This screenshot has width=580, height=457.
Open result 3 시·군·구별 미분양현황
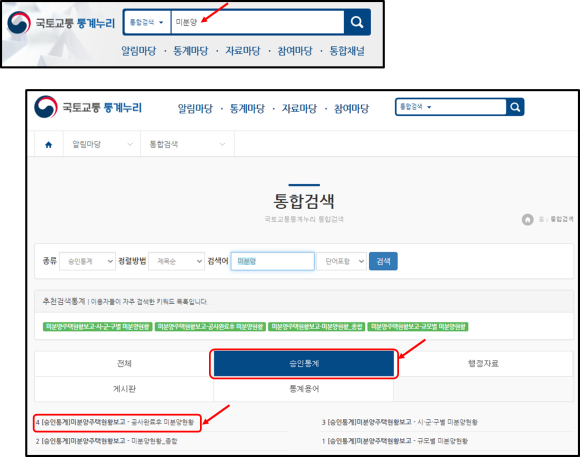pos(400,422)
